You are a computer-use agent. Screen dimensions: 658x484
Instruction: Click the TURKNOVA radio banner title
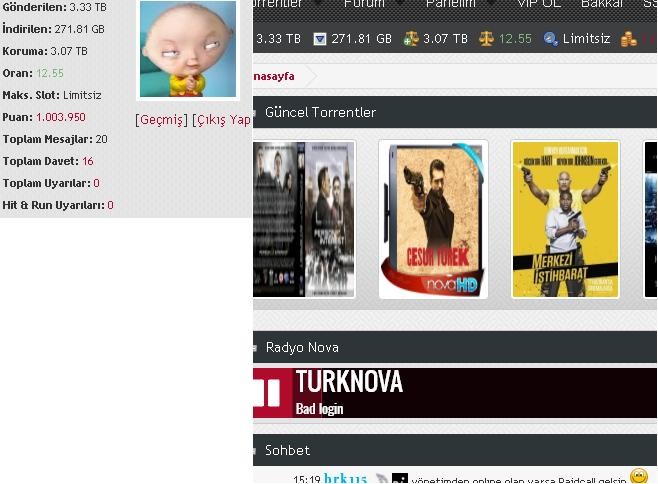(349, 382)
